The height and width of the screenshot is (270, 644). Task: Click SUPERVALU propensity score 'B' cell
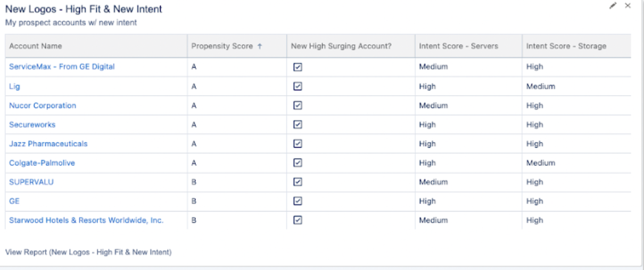click(237, 182)
